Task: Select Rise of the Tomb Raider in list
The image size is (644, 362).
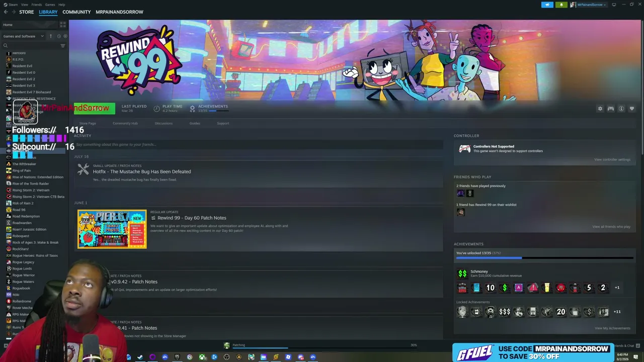Action: point(31,184)
